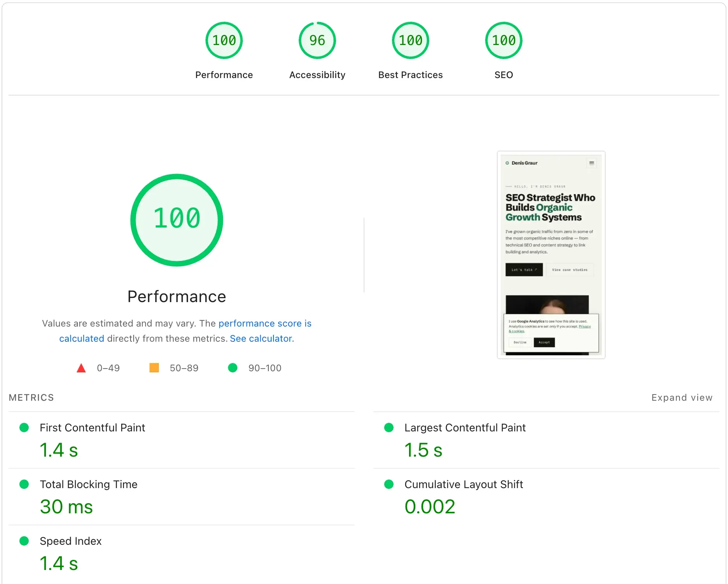Click 'View case studies' button in preview

(x=570, y=269)
